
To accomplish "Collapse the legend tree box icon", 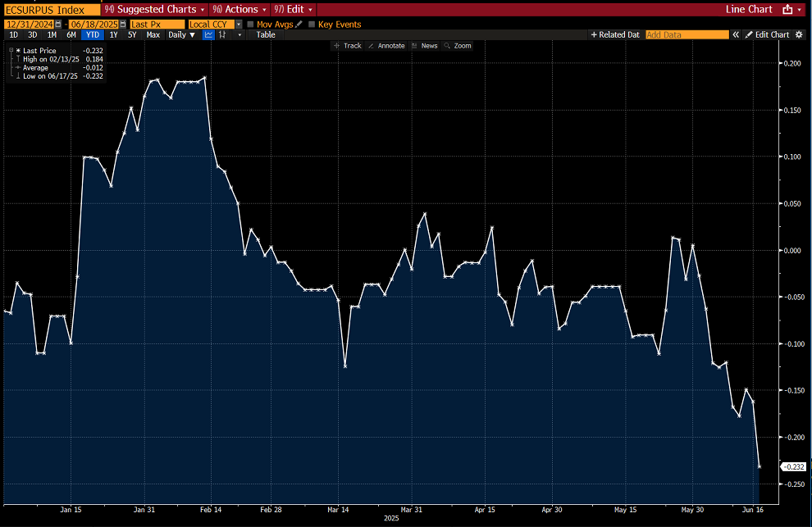I will click(11, 50).
